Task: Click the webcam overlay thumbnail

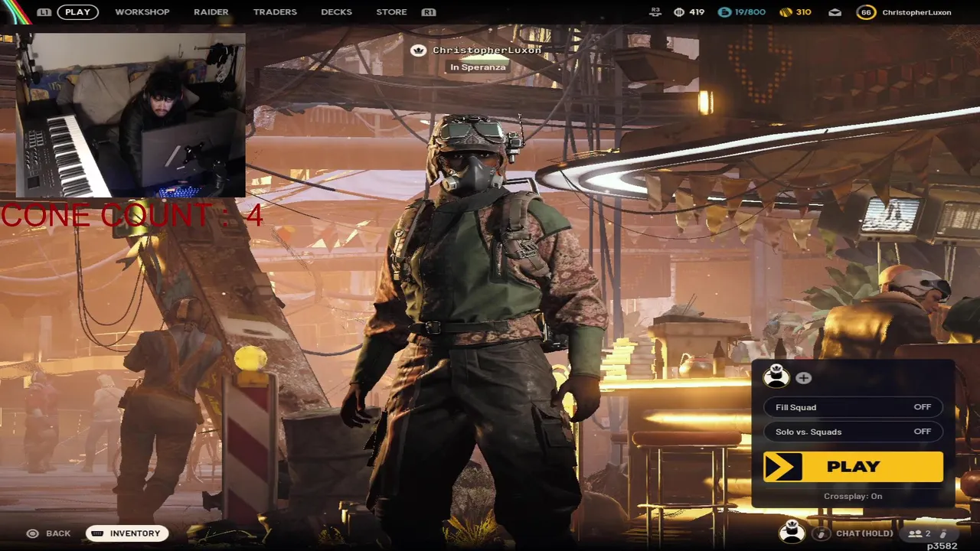Action: (x=130, y=115)
